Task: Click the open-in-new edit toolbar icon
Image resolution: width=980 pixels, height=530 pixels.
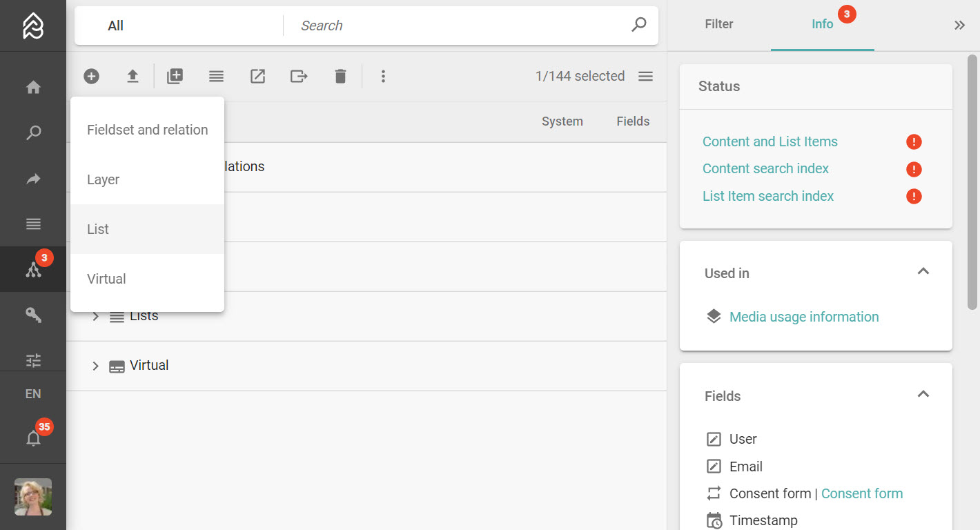Action: click(257, 76)
